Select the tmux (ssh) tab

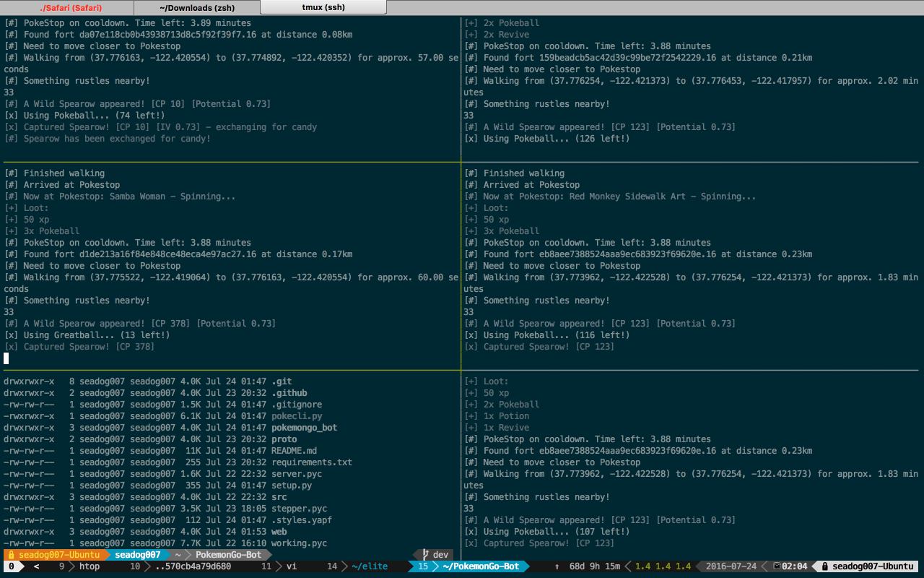click(323, 7)
